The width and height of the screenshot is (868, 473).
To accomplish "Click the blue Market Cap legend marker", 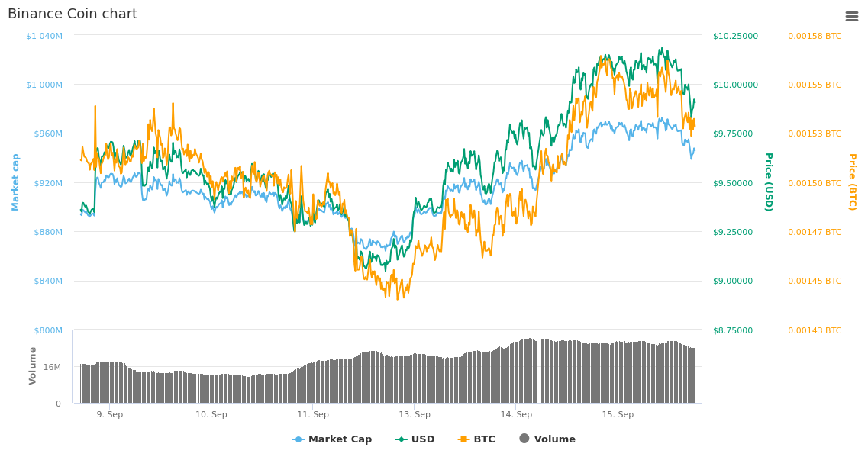I will point(298,439).
